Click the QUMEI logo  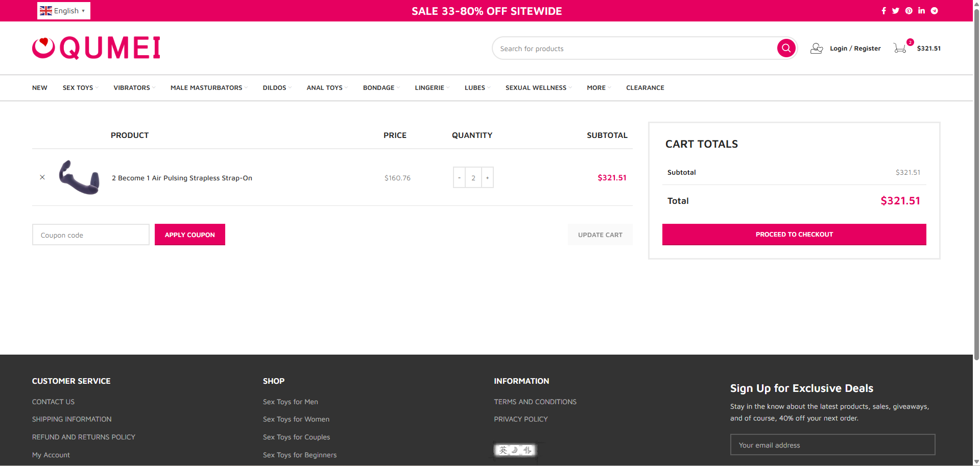96,48
